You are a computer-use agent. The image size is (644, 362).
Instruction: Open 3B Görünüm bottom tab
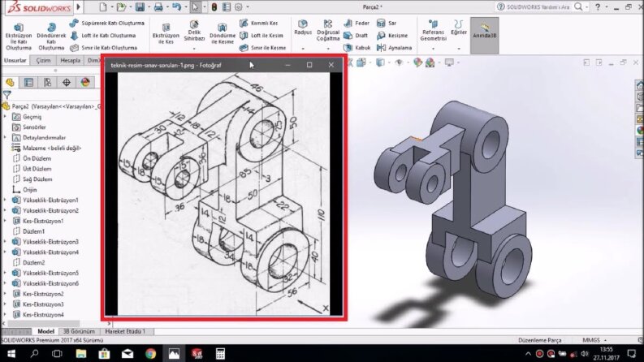pyautogui.click(x=79, y=331)
